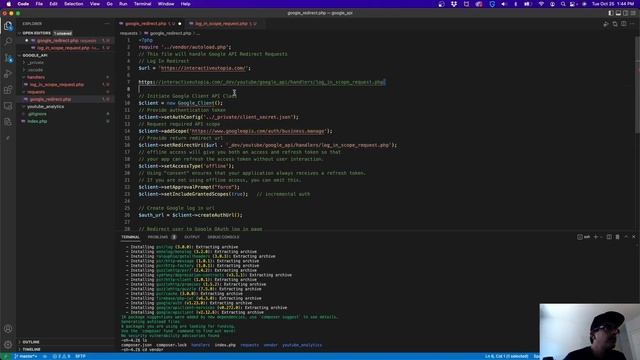The height and width of the screenshot is (360, 640).
Task: Click the battery icon in the menu bar
Action: (x=527, y=4)
